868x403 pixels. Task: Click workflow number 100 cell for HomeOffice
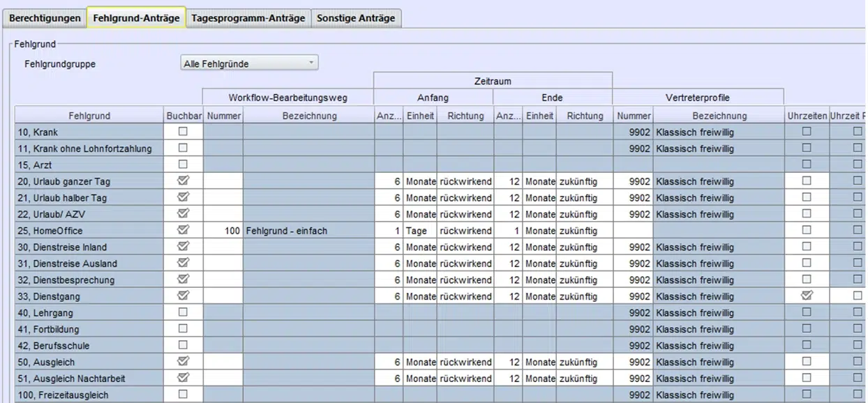pos(223,231)
